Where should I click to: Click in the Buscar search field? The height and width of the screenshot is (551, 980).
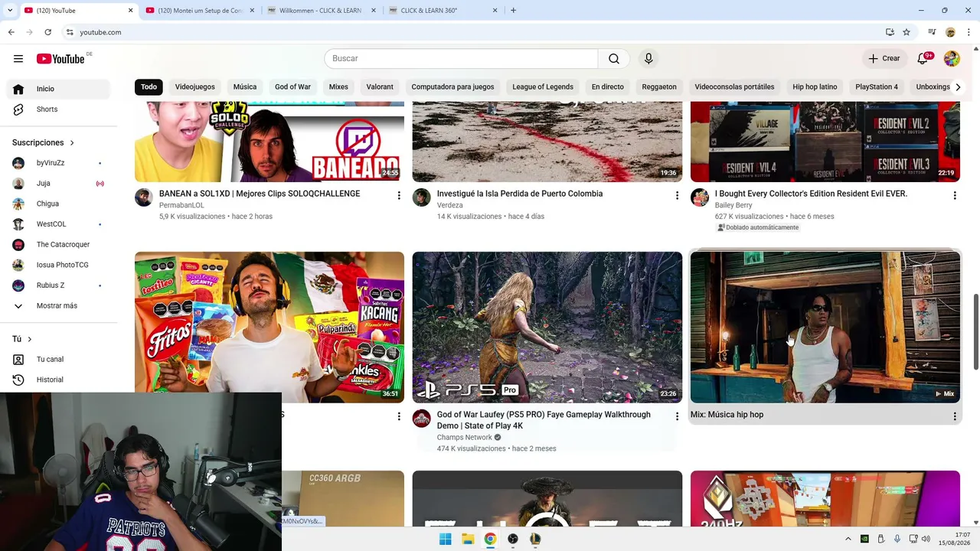[461, 59]
